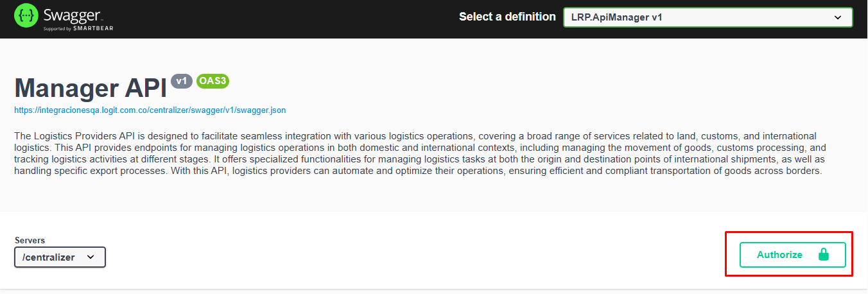Viewport: 868px width, 294px height.
Task: Click the grey v1 version badge
Action: 182,81
